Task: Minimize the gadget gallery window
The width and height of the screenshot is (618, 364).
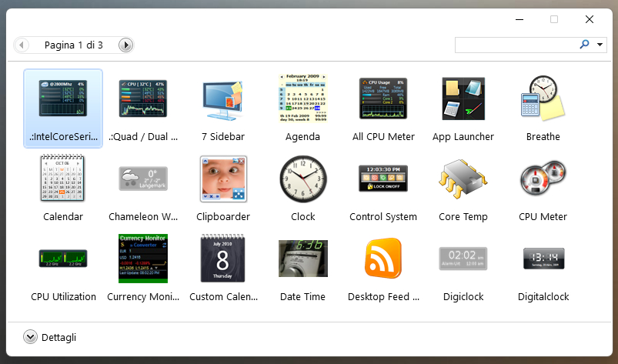Action: 519,19
